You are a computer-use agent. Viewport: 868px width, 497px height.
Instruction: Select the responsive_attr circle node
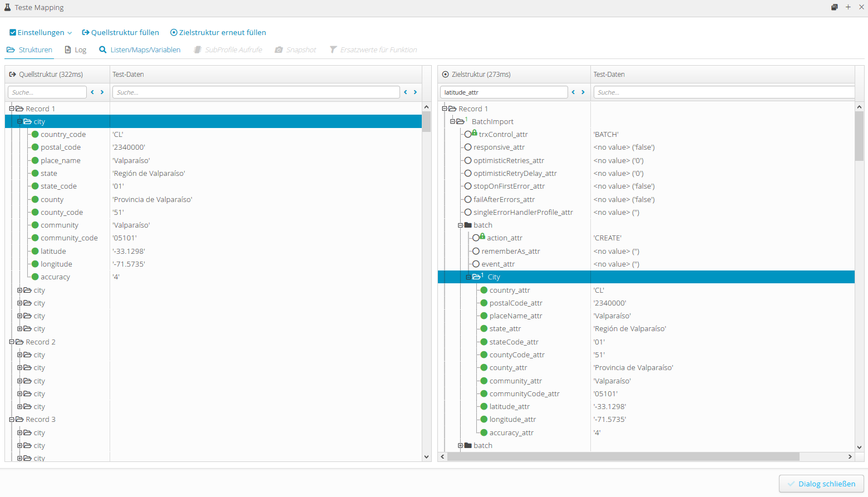[468, 147]
